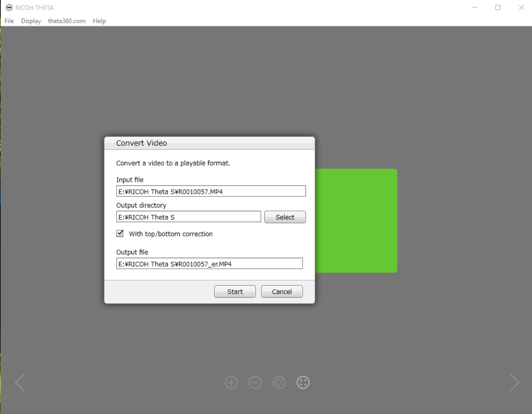The image size is (532, 414).
Task: Open the File menu
Action: pos(9,21)
